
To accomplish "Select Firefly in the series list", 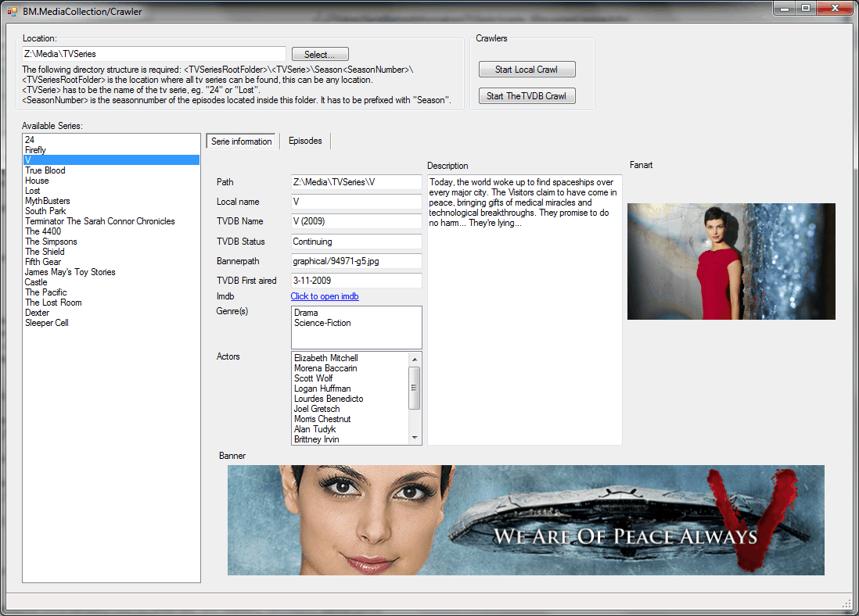I will 111,150.
